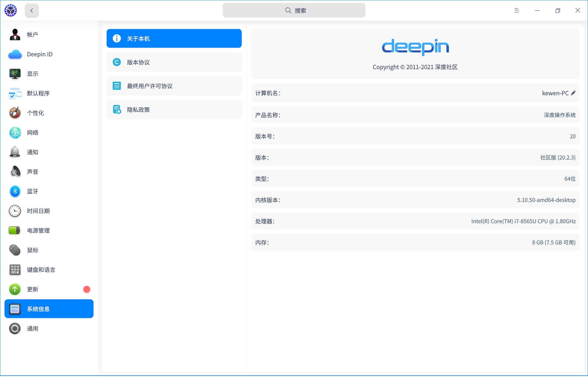
Task: Open the Mouse settings icon
Action: pos(15,250)
